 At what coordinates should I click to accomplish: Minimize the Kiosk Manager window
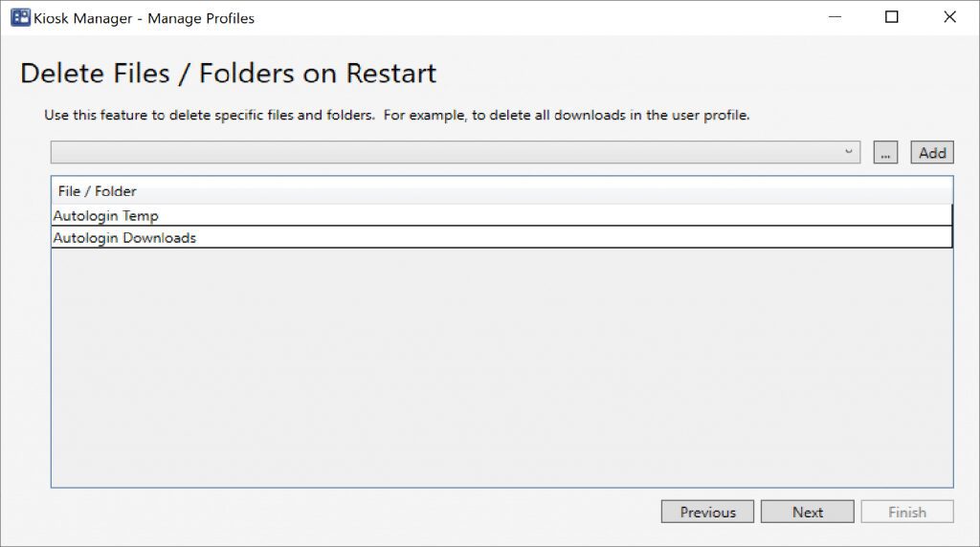[x=834, y=17]
